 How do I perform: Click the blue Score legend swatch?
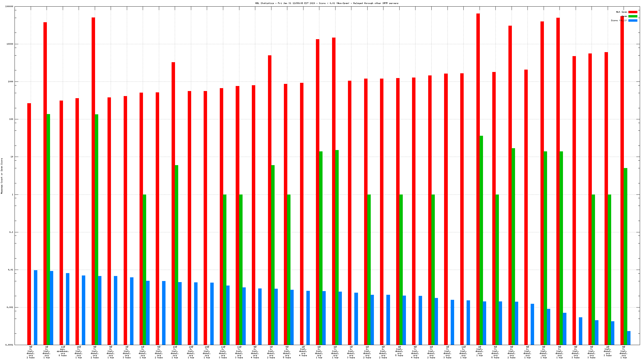click(633, 21)
